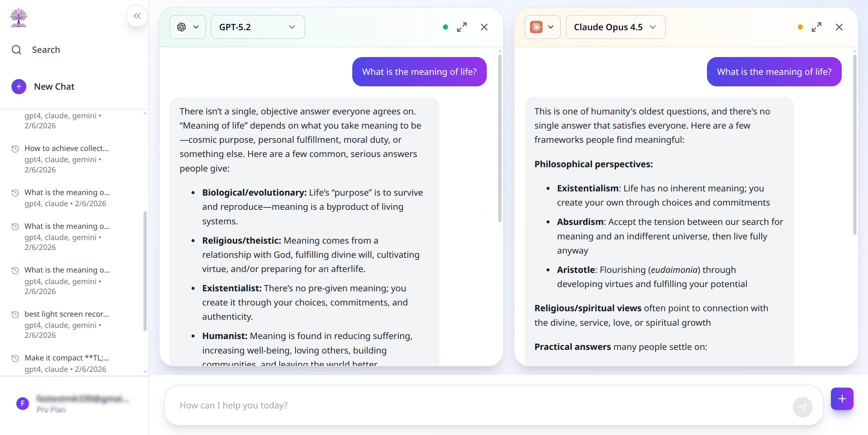The image size is (868, 435).
Task: Click the OpenAI logo icon
Action: click(182, 27)
